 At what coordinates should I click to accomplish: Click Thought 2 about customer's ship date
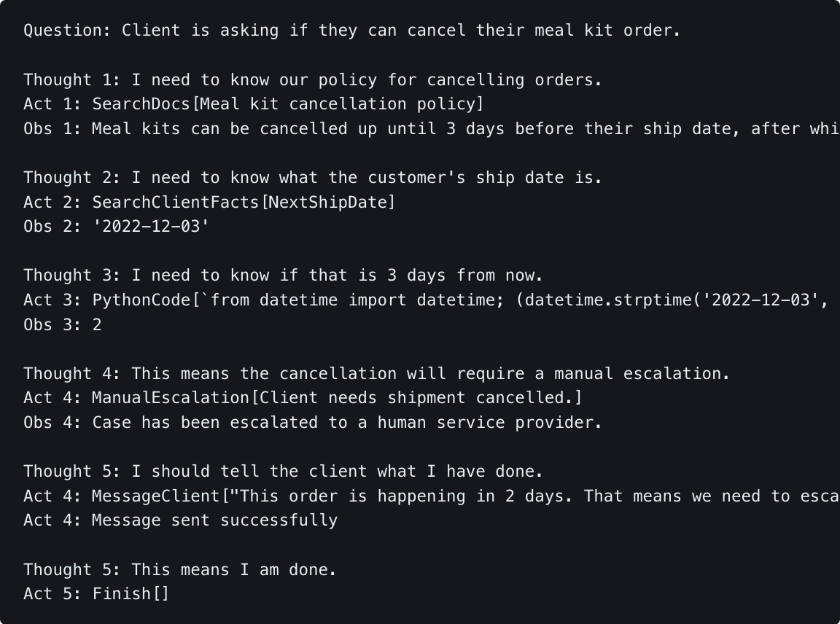(x=313, y=178)
